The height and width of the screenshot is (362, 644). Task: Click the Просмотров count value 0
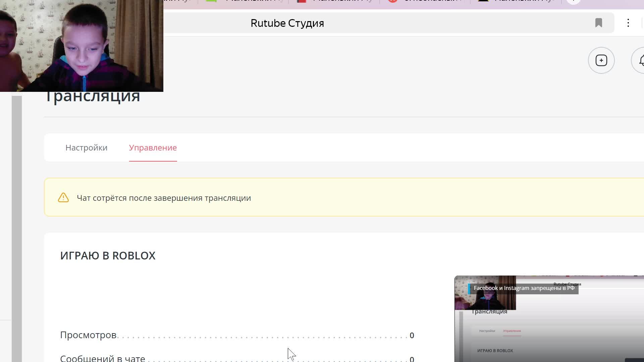click(412, 336)
